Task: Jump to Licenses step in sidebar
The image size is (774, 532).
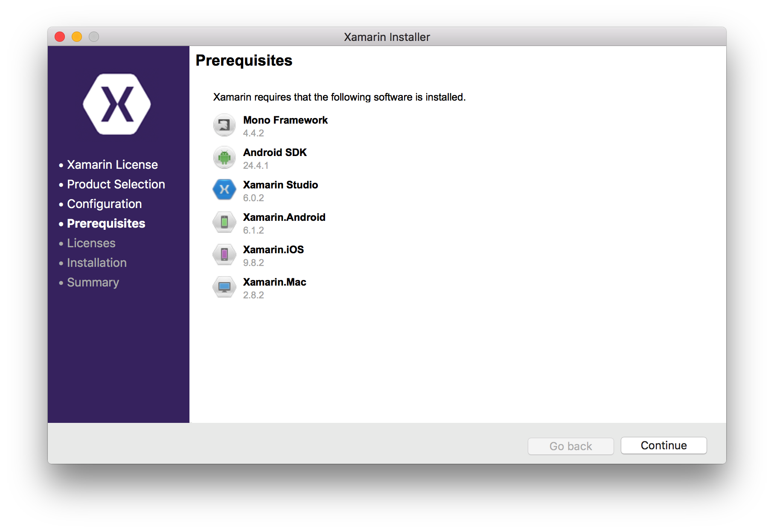Action: coord(91,243)
